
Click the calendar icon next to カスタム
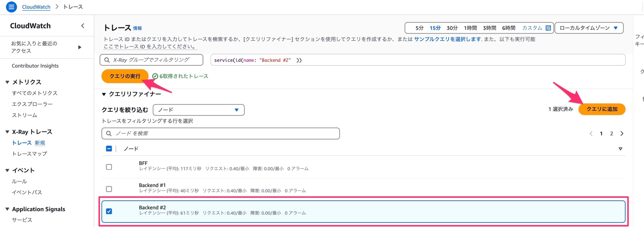coord(548,28)
